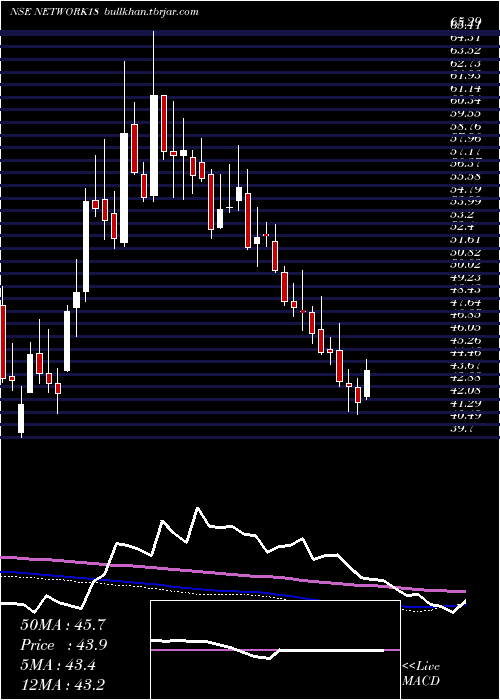Click the 12MA : 43.2 label

coord(63,684)
